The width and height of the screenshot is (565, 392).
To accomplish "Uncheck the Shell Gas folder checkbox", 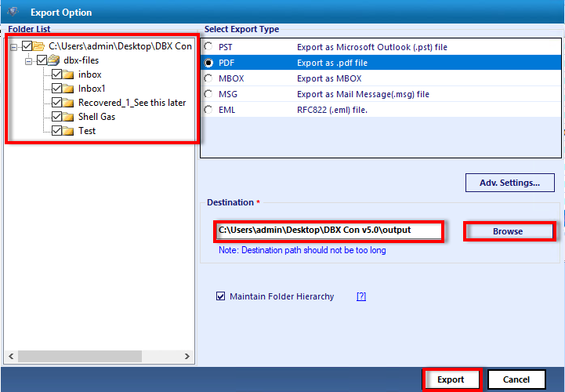I will coord(56,117).
